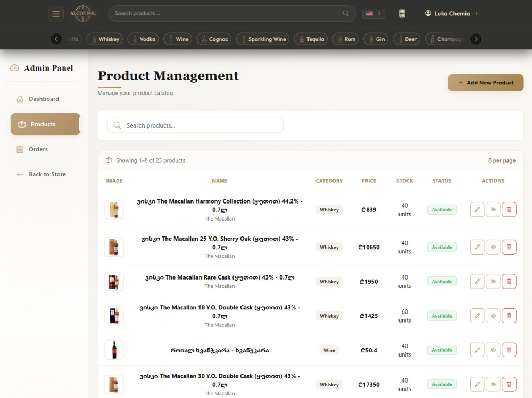532x398 pixels.
Task: Click the CATEGORY column header
Action: click(x=329, y=181)
